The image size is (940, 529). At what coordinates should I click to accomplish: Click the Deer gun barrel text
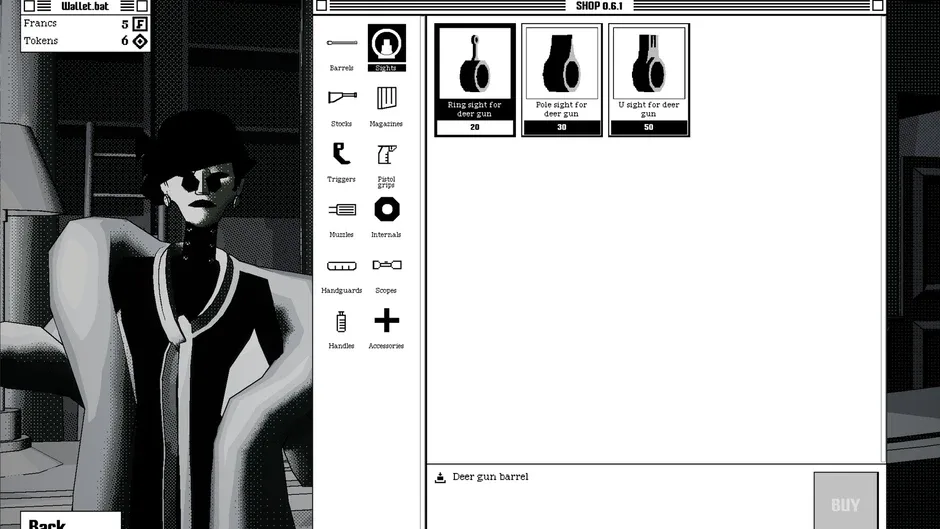[x=490, y=477]
